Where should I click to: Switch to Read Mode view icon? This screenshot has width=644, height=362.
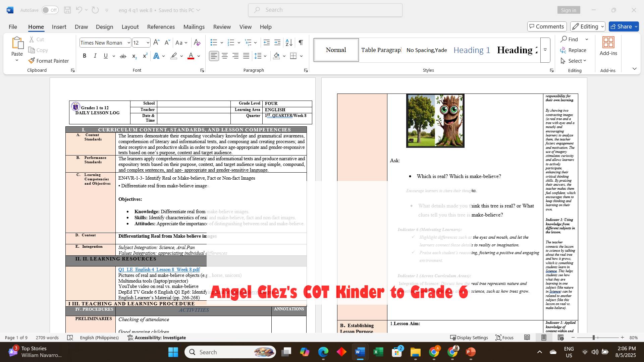tap(527, 338)
